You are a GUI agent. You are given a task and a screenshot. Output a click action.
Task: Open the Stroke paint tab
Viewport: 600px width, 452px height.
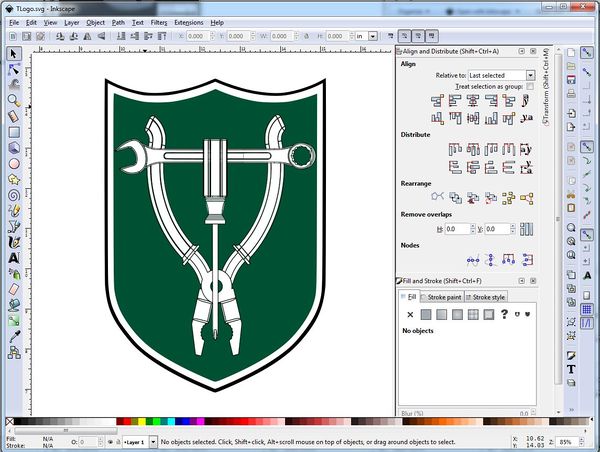443,297
